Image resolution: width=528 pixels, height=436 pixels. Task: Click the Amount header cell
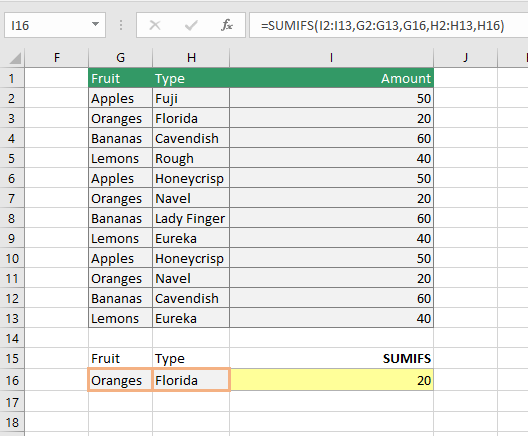click(x=331, y=78)
